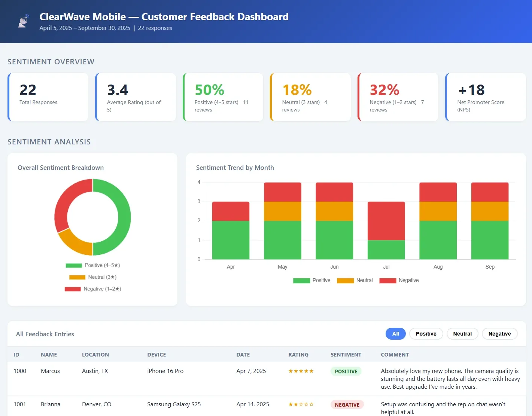Toggle the Neutral (3★) donut legend
Viewport: 532px width, 416px height.
pos(93,277)
